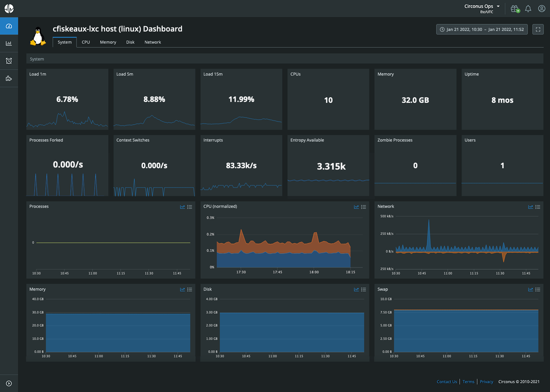The image size is (550, 392).
Task: Open the Circonus Ops account dropdown
Action: [479, 6]
